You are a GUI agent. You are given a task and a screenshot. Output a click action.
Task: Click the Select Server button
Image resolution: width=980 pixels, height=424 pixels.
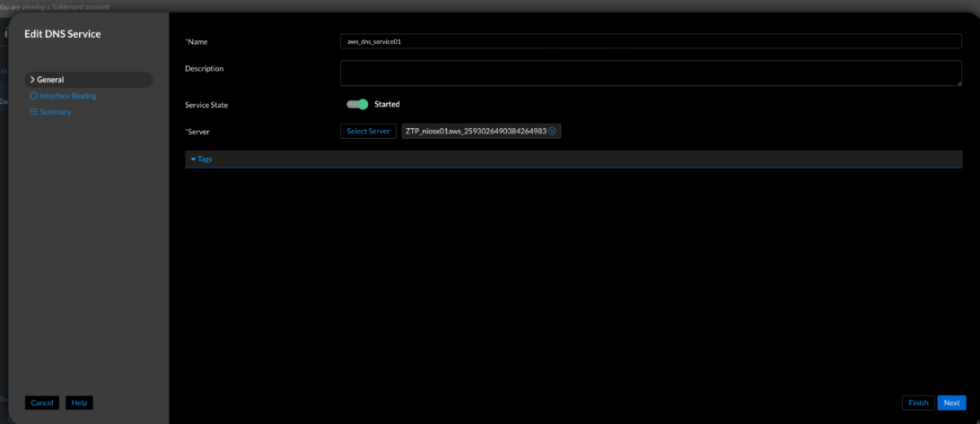tap(368, 131)
